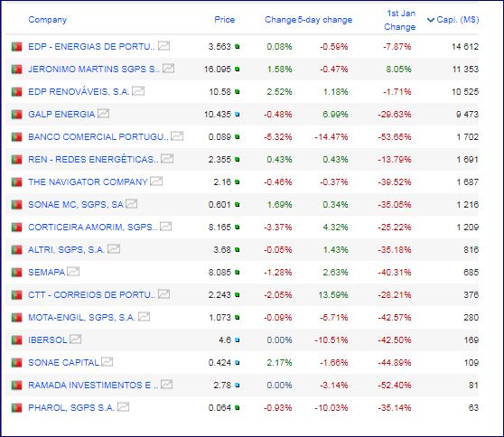Select 5-day change value -14.47%

[331, 137]
